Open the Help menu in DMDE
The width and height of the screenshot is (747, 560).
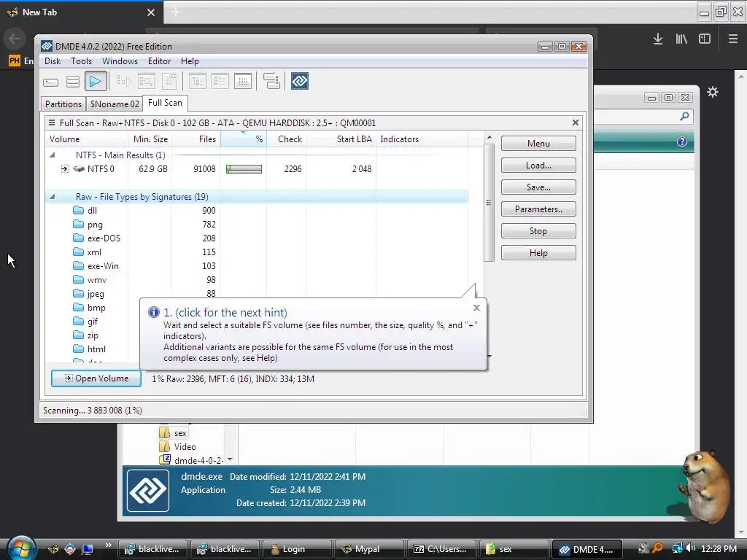pyautogui.click(x=190, y=61)
